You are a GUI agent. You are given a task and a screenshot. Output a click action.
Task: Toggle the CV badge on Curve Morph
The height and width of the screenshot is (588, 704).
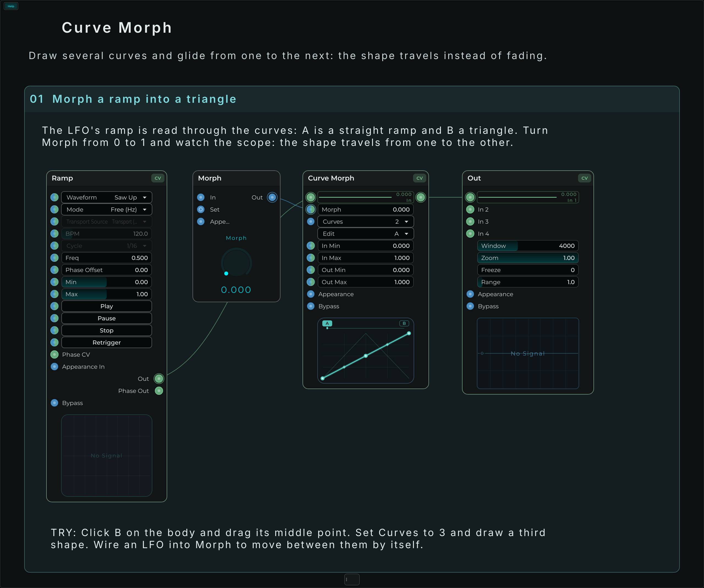click(x=419, y=178)
